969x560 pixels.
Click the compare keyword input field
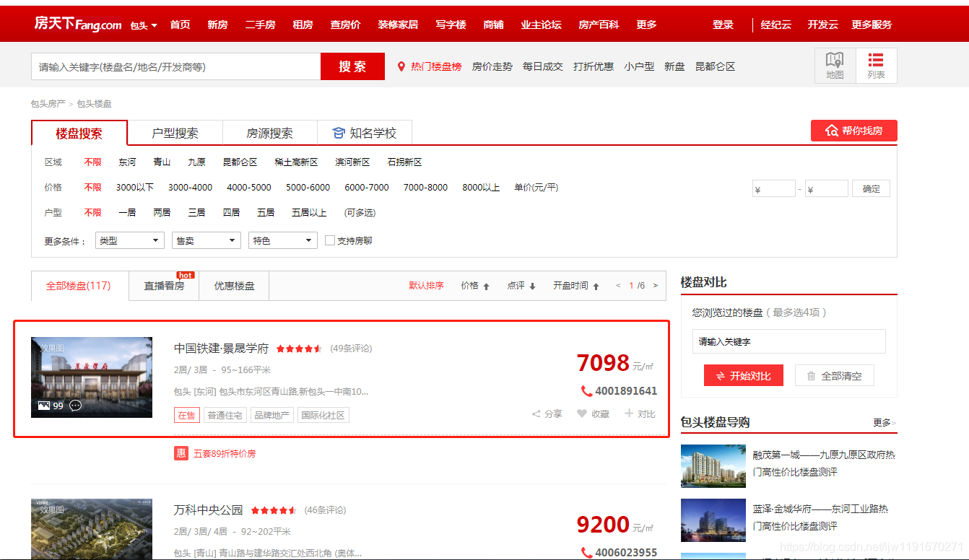tap(788, 341)
